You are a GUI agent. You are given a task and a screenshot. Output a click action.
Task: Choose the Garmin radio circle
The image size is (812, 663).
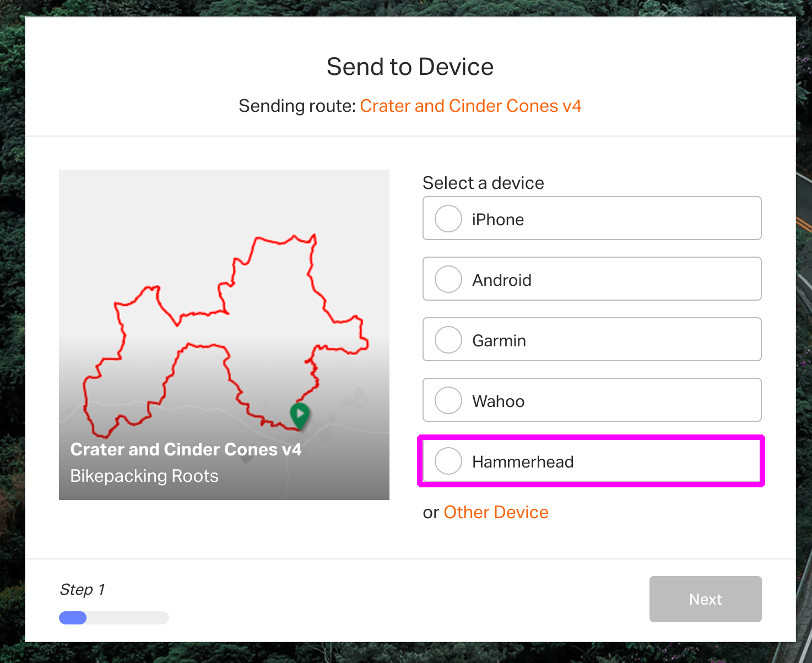coord(448,340)
